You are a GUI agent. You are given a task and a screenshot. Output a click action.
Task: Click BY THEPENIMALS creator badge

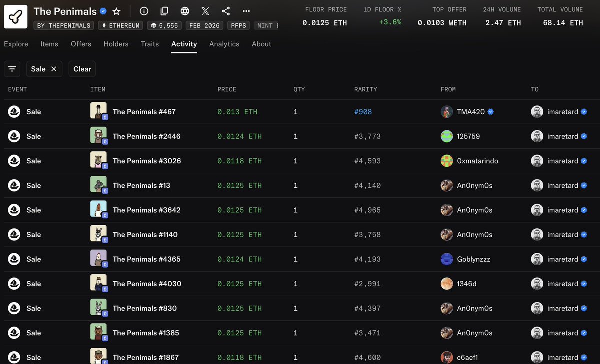[x=64, y=25]
